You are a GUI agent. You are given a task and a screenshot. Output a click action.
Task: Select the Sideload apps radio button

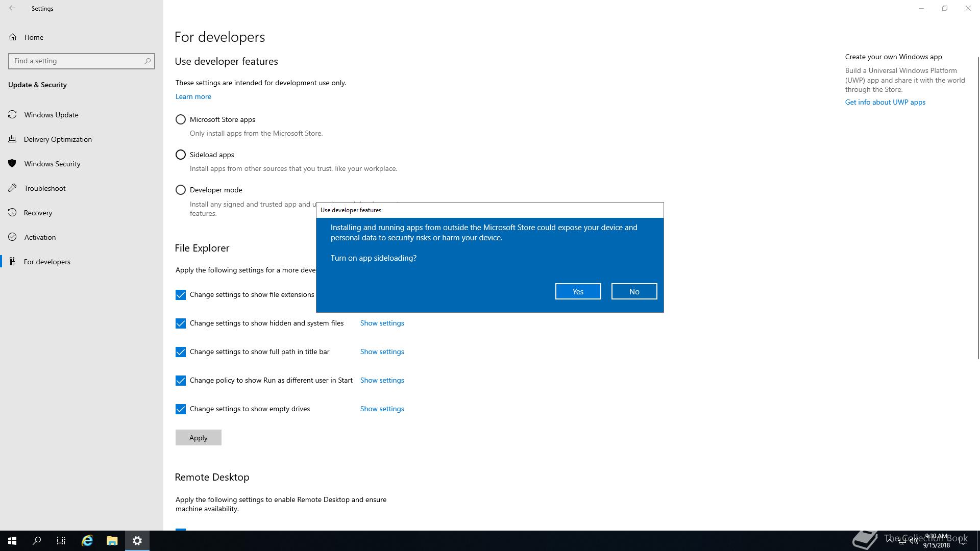tap(181, 155)
